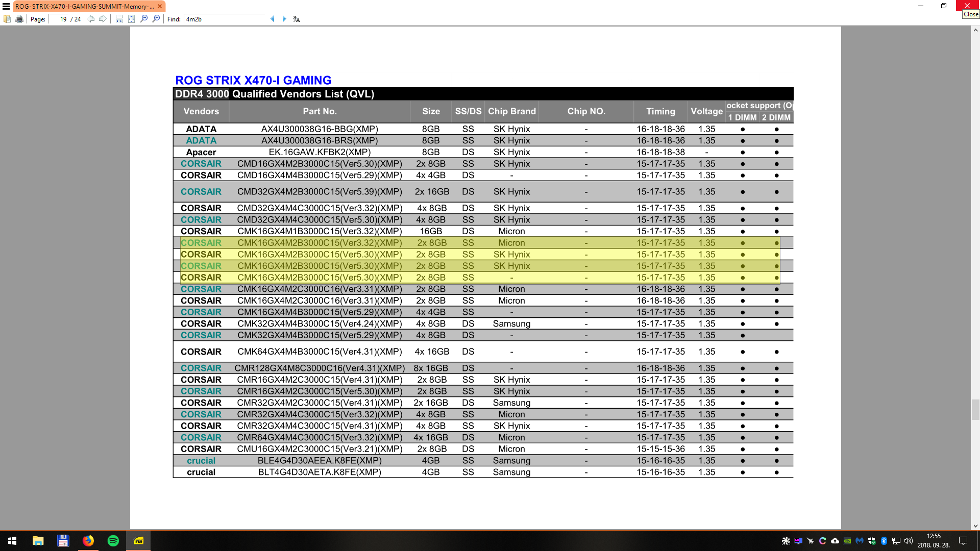Open Malwarebytes tray icon
Image resolution: width=980 pixels, height=551 pixels.
[860, 541]
